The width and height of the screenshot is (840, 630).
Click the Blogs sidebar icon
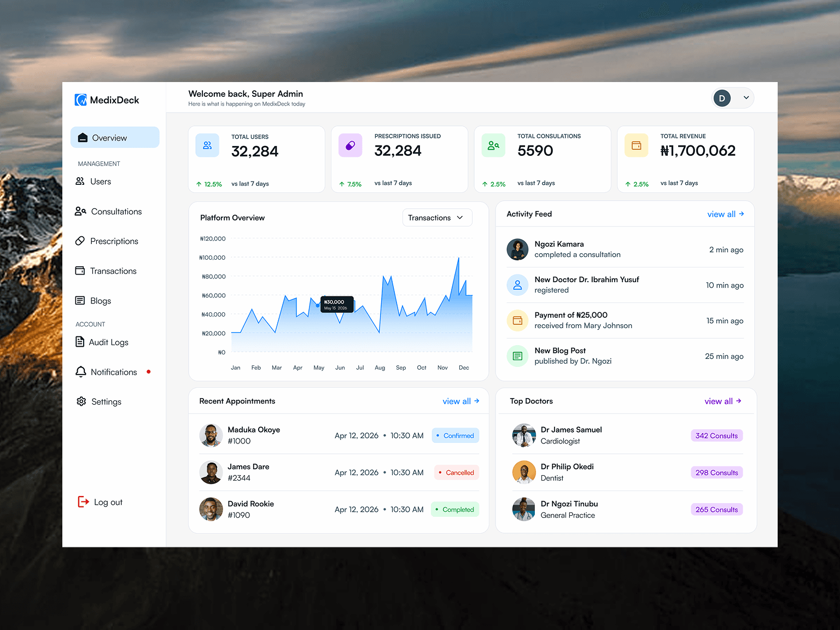click(x=80, y=300)
